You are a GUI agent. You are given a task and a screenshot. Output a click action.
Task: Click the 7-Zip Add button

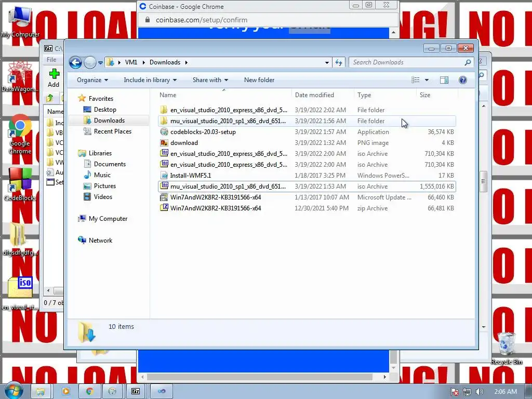click(x=54, y=78)
